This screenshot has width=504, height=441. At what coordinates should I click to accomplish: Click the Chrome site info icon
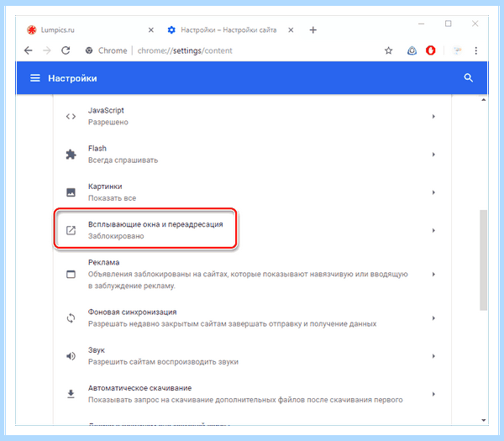[89, 50]
